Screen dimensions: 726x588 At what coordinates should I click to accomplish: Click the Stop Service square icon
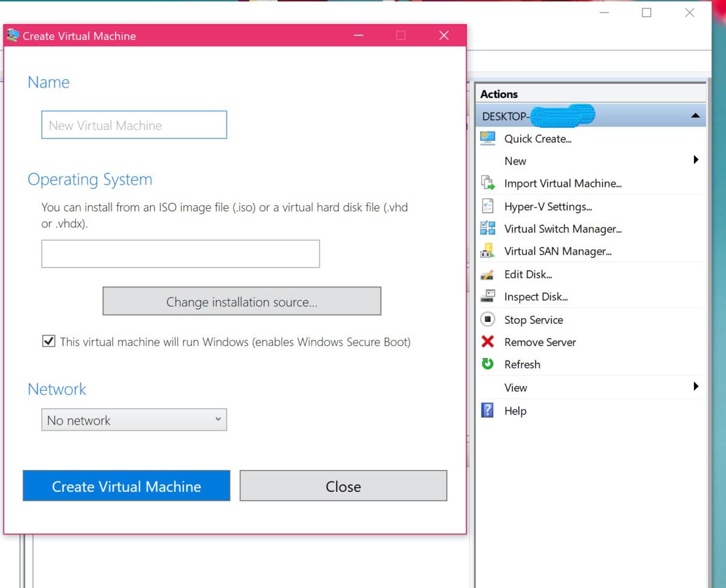488,319
